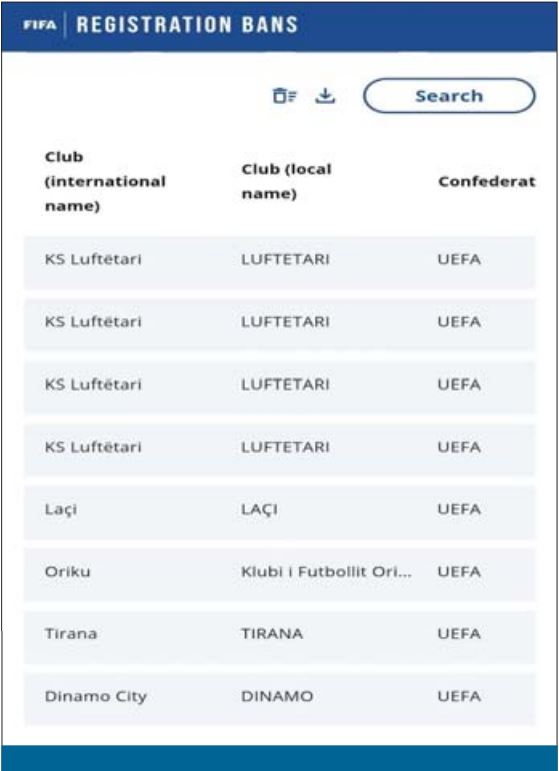Image resolution: width=559 pixels, height=771 pixels.
Task: Click the truncated Klubi i Futbollit Ori... cell
Action: point(326,572)
